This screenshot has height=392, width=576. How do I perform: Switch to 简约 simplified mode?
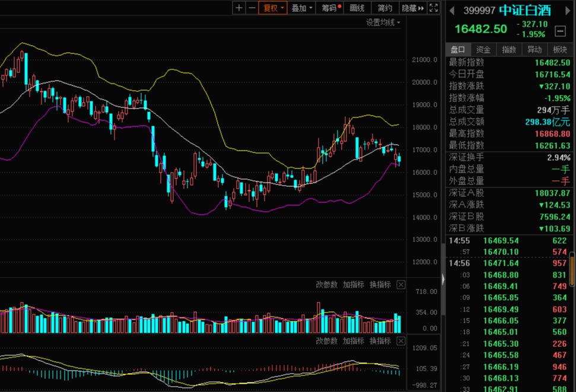[385, 8]
